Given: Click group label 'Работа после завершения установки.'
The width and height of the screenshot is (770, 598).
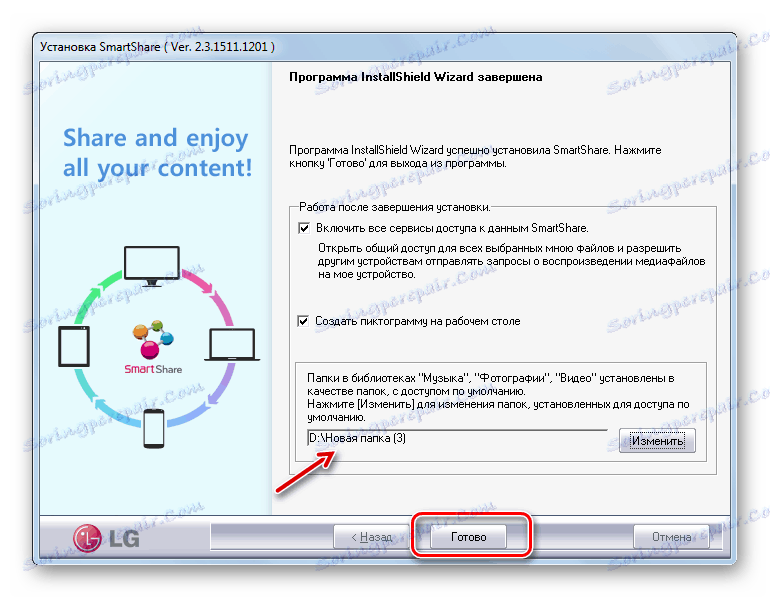Looking at the screenshot, I should tap(395, 207).
